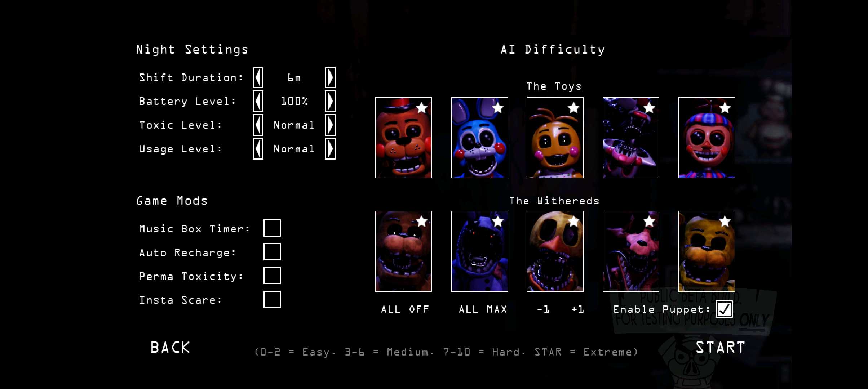The width and height of the screenshot is (868, 389).
Task: Click Toy Chica's character card
Action: pos(555,138)
